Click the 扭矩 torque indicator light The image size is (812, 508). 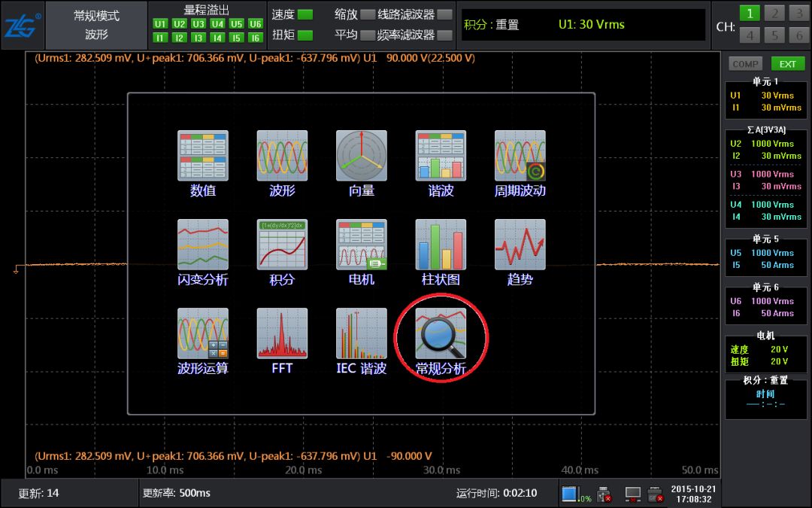point(305,35)
